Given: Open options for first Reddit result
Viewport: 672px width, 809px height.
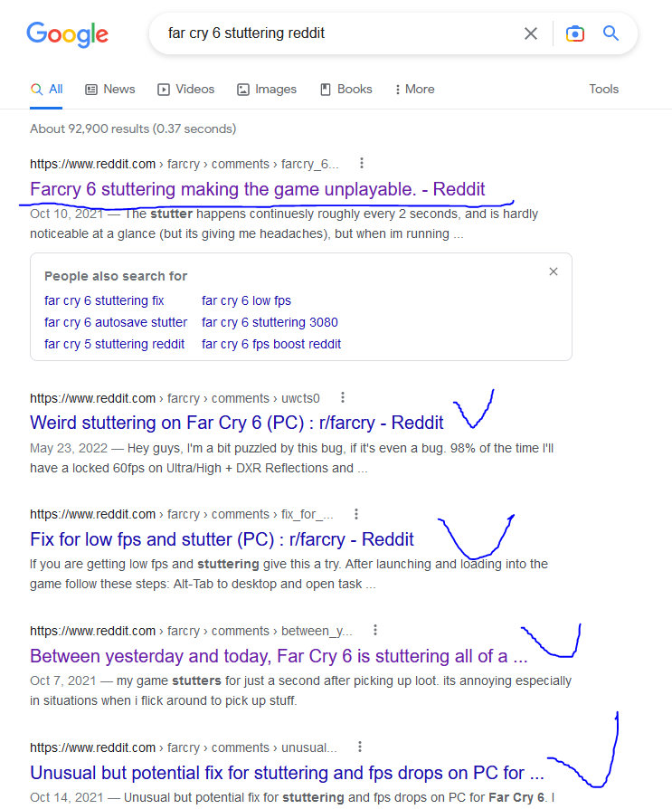Looking at the screenshot, I should [x=362, y=164].
